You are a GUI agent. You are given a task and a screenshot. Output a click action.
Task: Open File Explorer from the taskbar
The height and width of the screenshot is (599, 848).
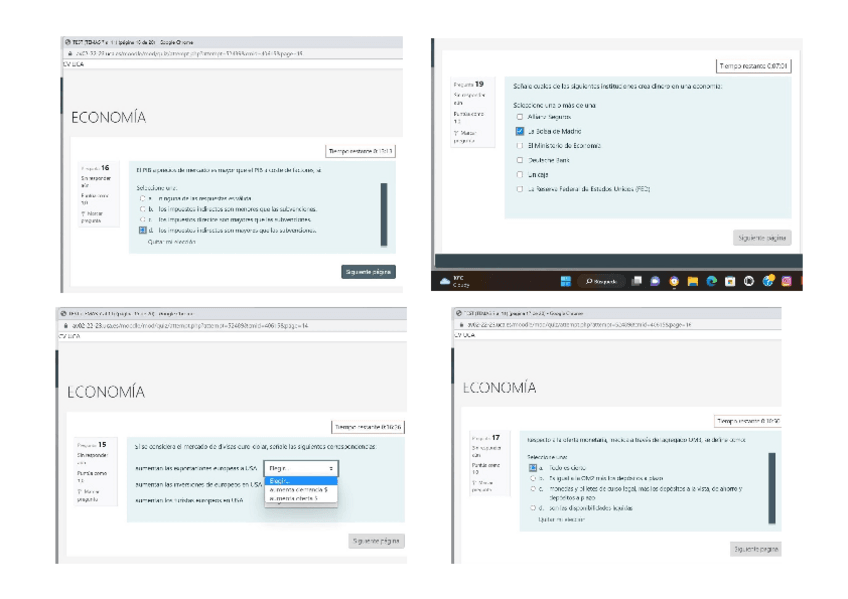point(693,281)
